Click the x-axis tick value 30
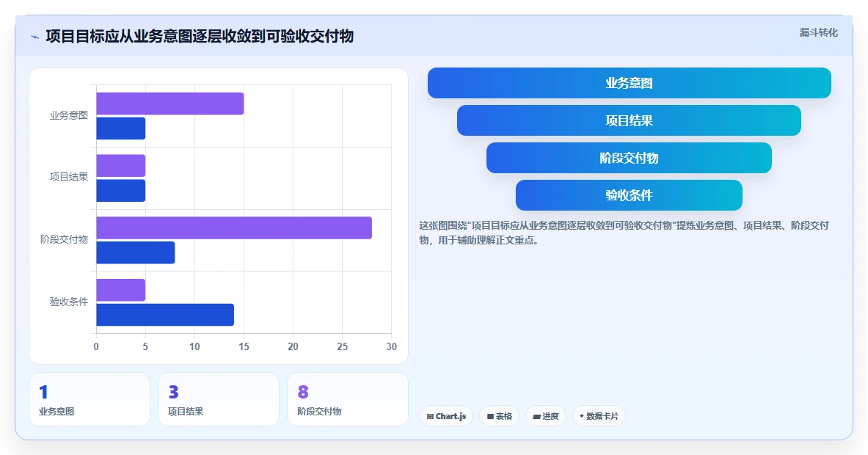The width and height of the screenshot is (868, 455). click(391, 346)
